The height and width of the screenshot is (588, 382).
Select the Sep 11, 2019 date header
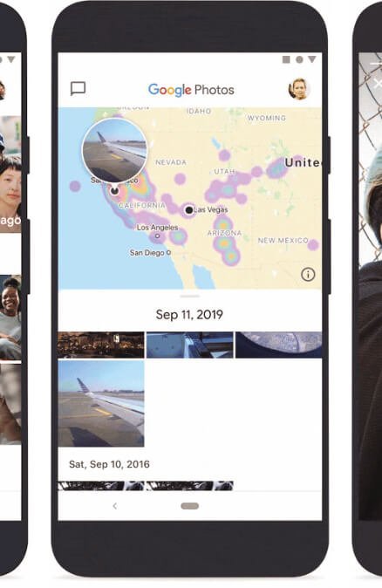point(189,314)
